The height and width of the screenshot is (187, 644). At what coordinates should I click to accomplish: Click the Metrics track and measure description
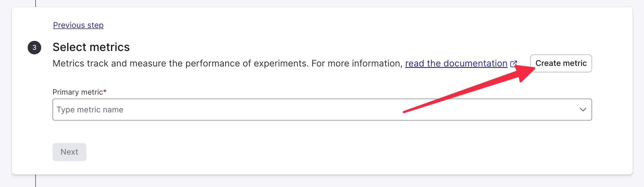pyautogui.click(x=141, y=64)
